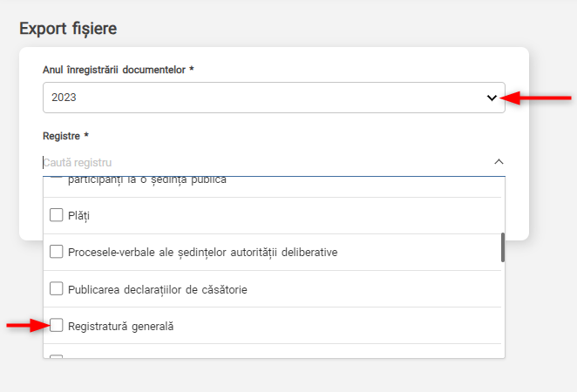577x392 pixels.
Task: Click the Export fișiere heading
Action: 68,28
